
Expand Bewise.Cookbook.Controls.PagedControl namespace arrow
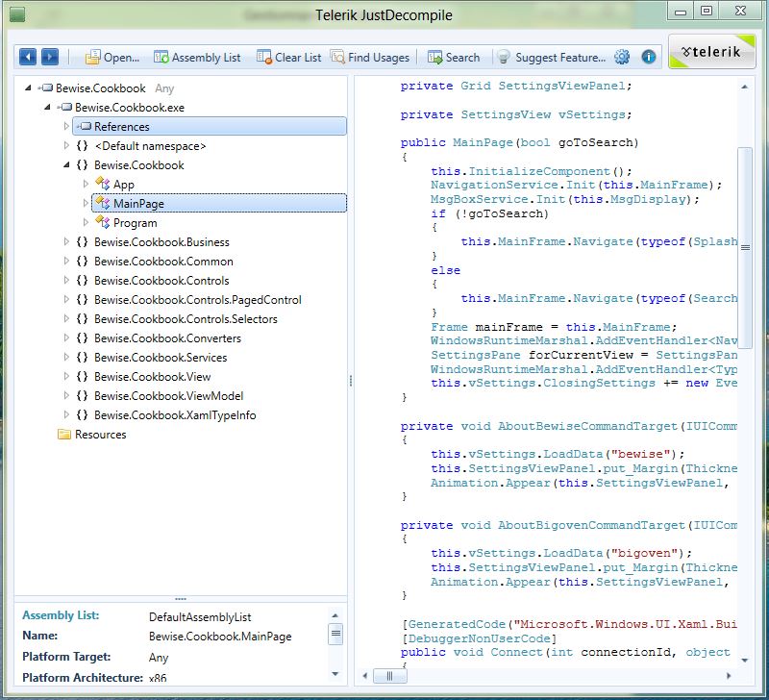coord(66,299)
